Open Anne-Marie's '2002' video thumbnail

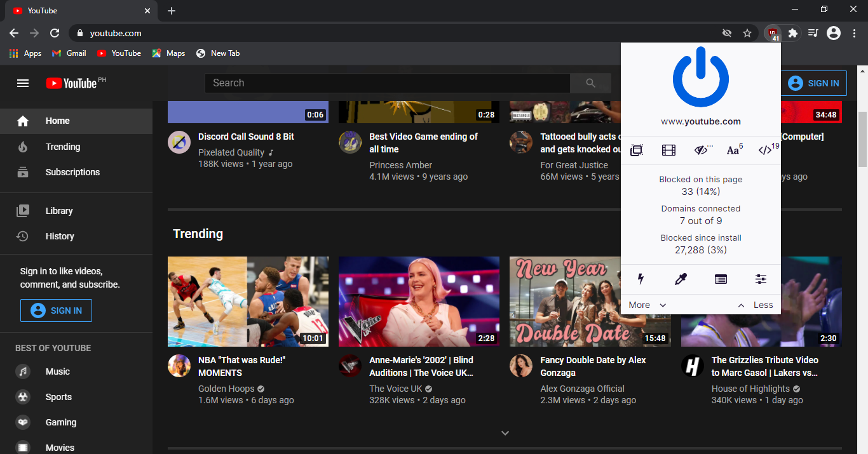419,301
